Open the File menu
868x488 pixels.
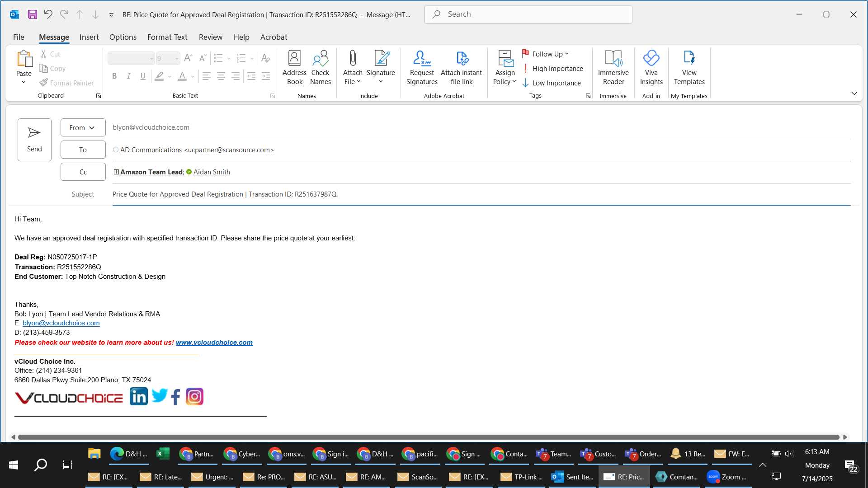coord(19,37)
